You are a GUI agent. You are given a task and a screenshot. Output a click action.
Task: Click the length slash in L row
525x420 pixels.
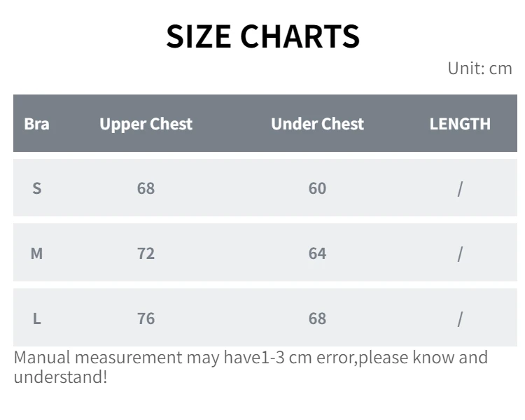coord(460,319)
